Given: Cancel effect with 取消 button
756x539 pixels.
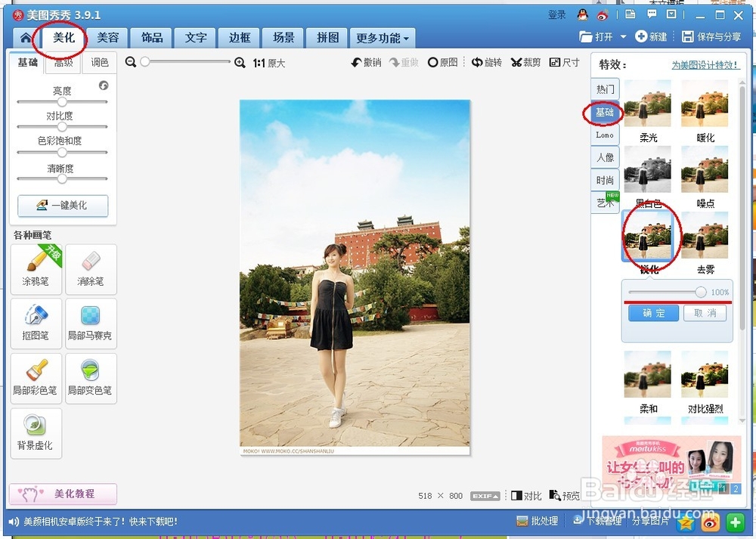Looking at the screenshot, I should coord(705,313).
